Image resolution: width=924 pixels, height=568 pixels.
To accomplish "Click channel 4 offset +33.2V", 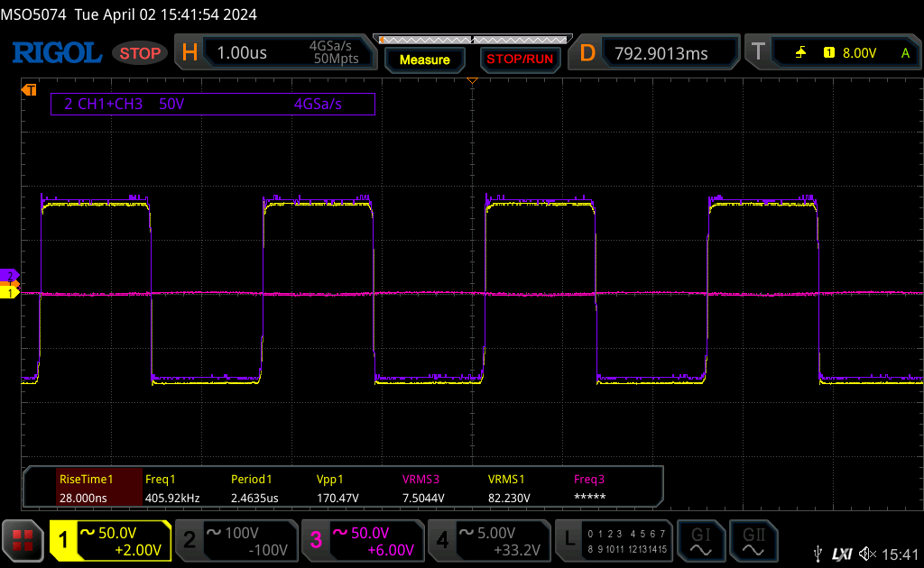I will 517,550.
